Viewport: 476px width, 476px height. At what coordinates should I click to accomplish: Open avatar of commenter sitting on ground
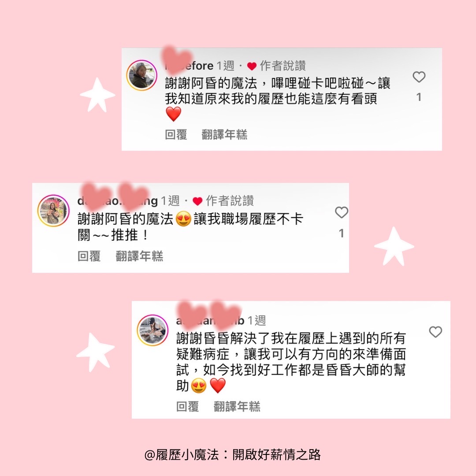[x=152, y=330]
